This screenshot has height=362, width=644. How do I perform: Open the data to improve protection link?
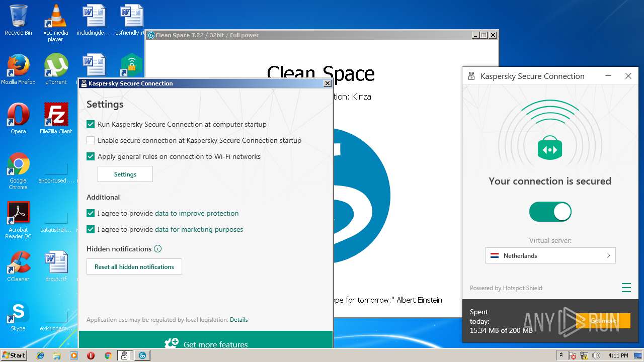click(x=197, y=213)
